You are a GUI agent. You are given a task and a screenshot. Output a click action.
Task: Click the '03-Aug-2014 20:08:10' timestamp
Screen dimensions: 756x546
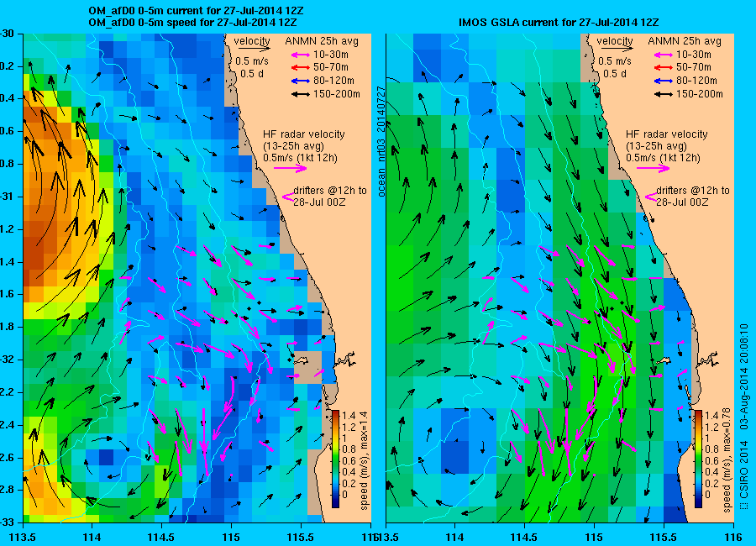[743, 376]
